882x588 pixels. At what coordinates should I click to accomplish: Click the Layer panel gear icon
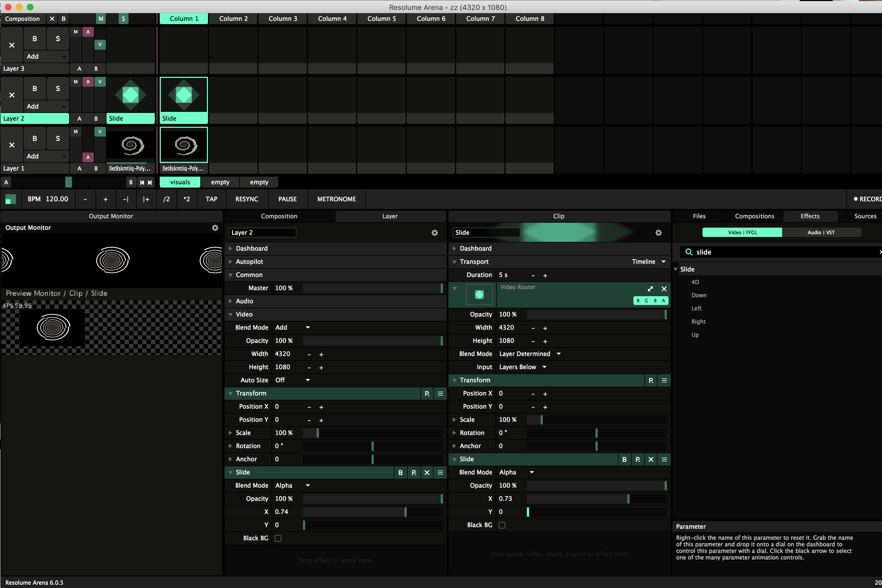tap(434, 233)
